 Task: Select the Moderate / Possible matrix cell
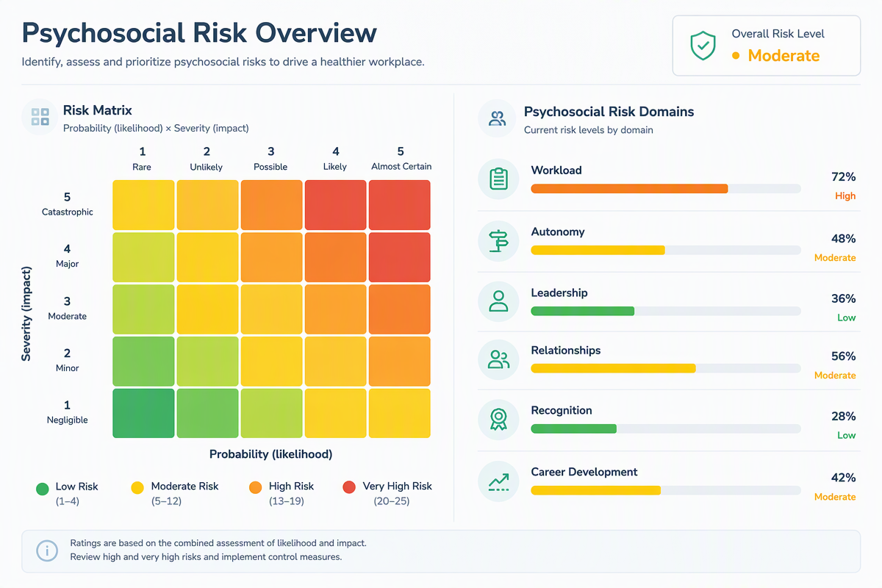coord(271,309)
